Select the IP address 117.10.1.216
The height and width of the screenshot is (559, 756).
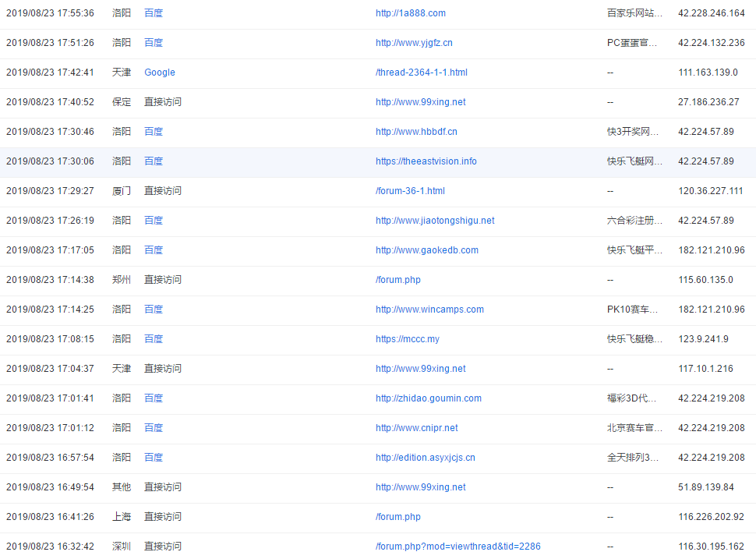point(705,369)
